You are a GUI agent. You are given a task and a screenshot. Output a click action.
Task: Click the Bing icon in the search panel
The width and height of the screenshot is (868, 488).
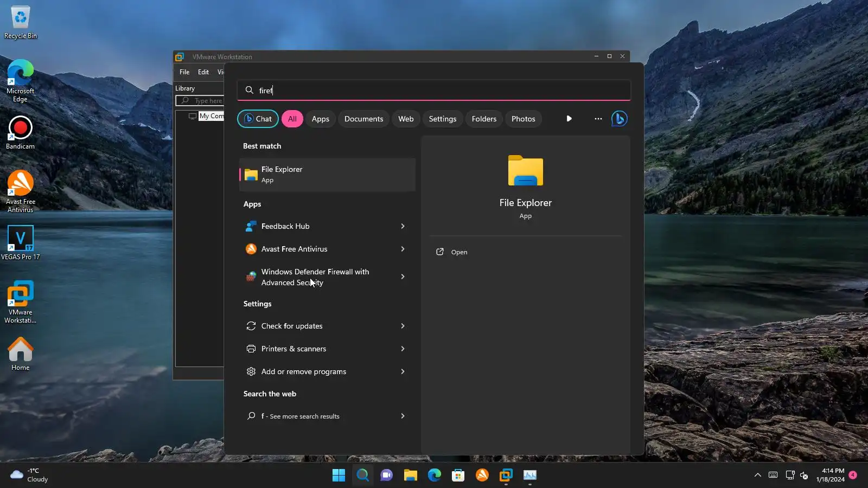point(619,119)
